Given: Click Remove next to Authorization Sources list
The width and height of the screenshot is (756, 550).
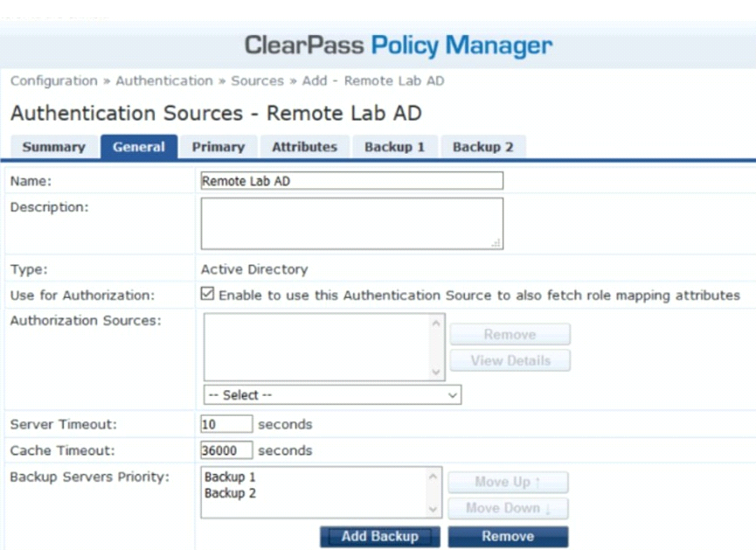Looking at the screenshot, I should [x=510, y=334].
